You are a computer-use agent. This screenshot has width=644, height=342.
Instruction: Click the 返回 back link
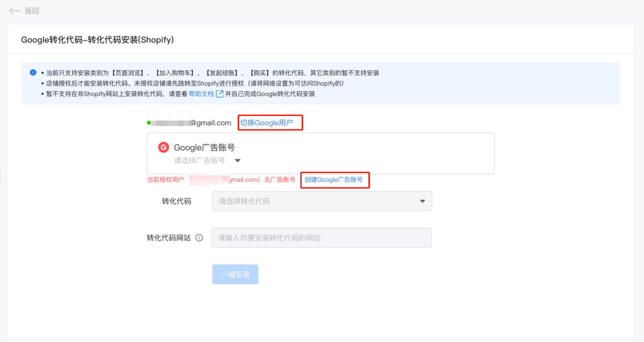pyautogui.click(x=32, y=11)
